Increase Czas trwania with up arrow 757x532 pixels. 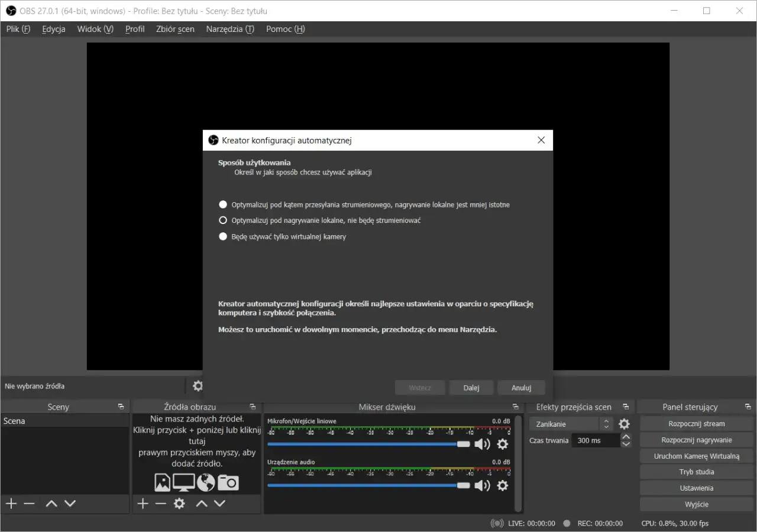[626, 437]
